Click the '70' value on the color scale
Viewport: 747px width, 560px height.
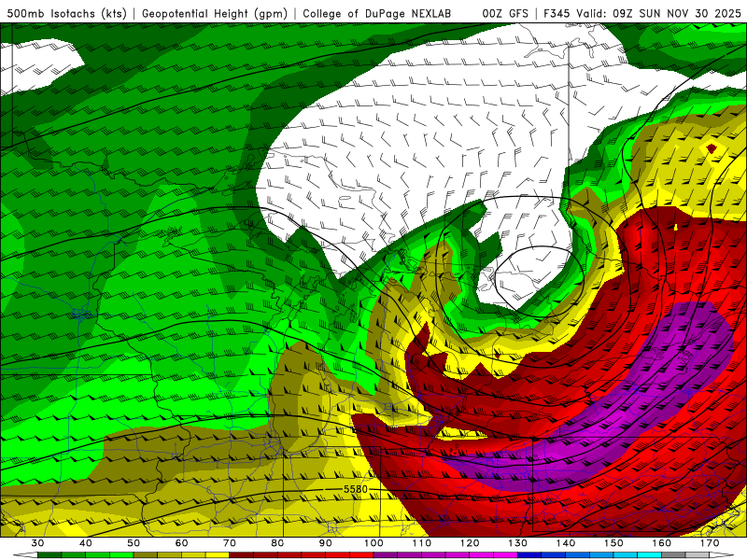230,543
